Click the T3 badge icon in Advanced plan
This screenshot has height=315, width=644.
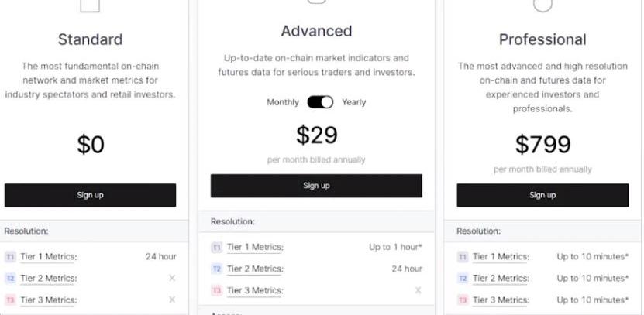[217, 291]
